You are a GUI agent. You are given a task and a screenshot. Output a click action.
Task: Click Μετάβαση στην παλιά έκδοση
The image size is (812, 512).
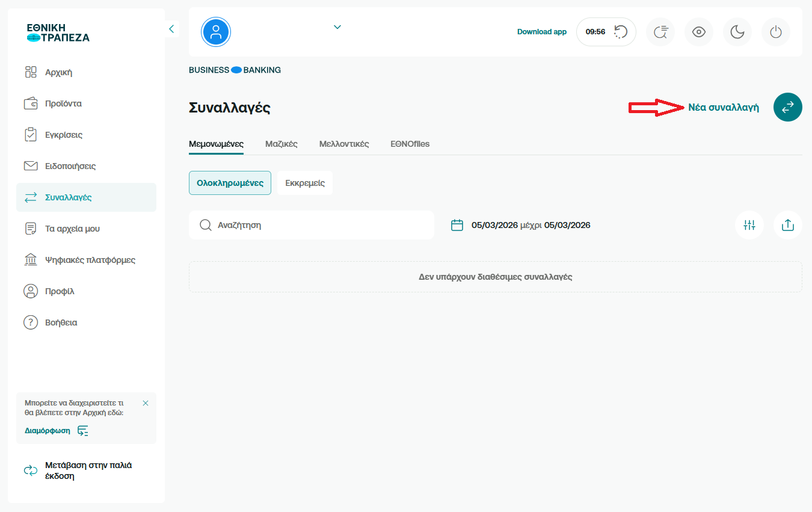tap(88, 470)
